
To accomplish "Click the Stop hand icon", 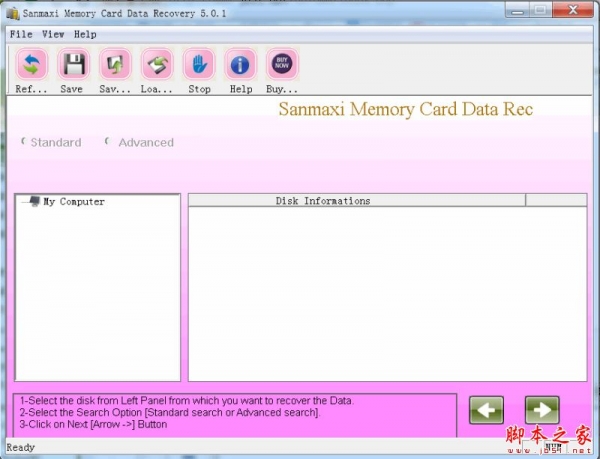I will pos(199,64).
